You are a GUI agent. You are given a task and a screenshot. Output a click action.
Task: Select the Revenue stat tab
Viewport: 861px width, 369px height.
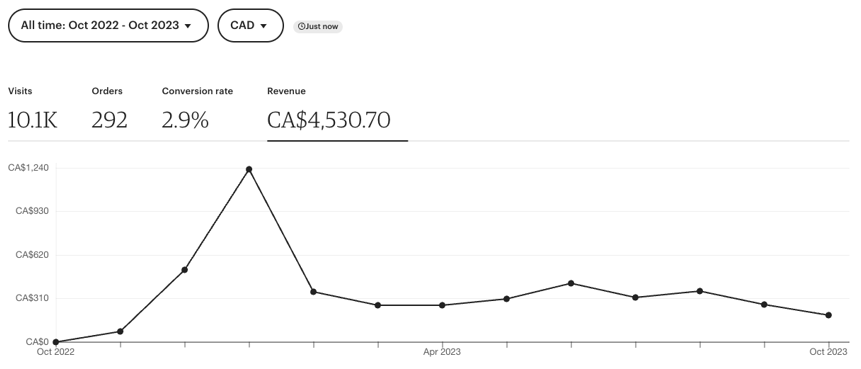point(337,113)
